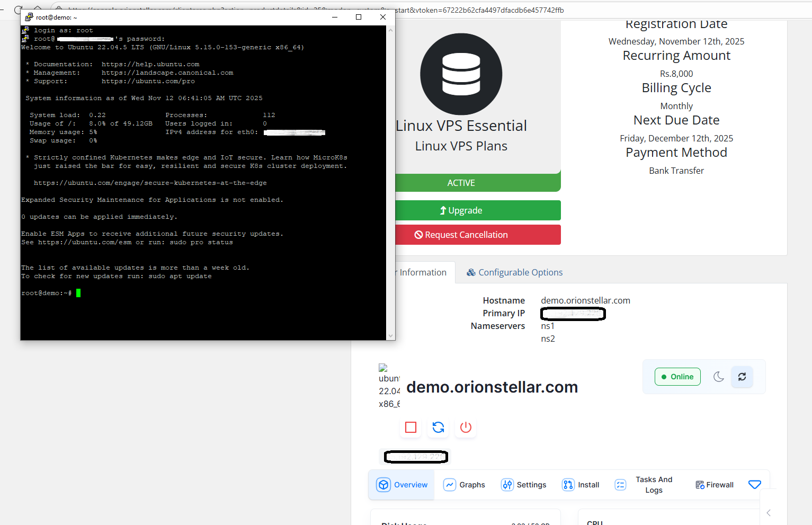The width and height of the screenshot is (812, 525).
Task: Collapse the side panel using left chevron
Action: click(769, 512)
